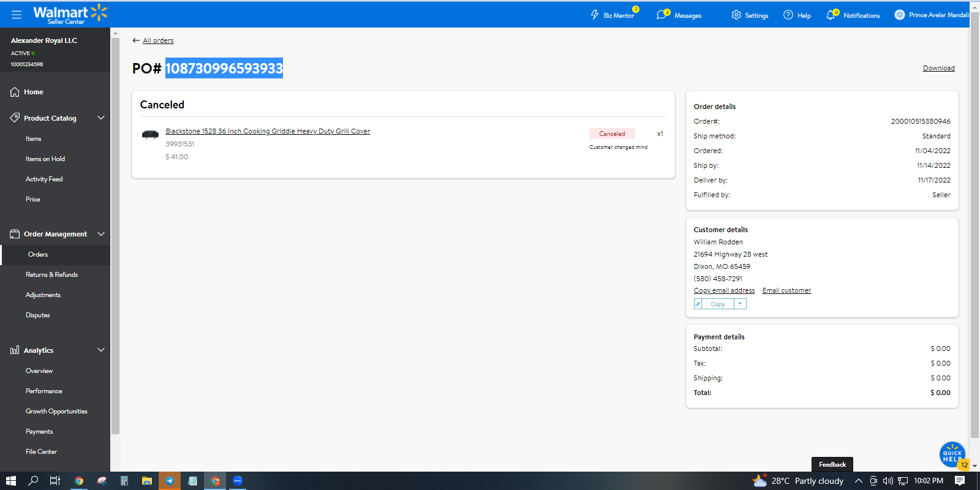980x490 pixels.
Task: Click the highlighted PO number 108730996593933
Action: point(224,68)
